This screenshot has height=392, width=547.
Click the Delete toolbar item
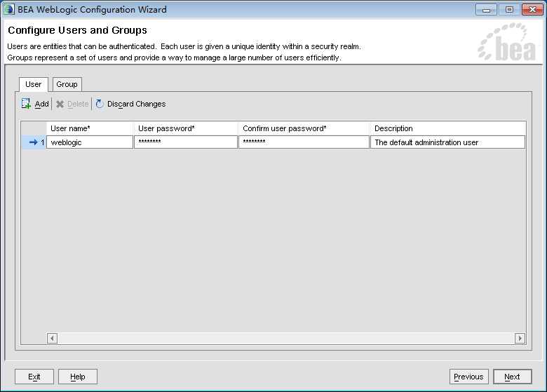click(72, 104)
